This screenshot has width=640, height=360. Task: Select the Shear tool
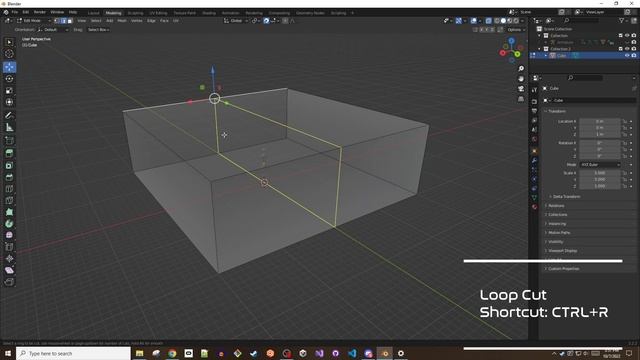pyautogui.click(x=9, y=270)
